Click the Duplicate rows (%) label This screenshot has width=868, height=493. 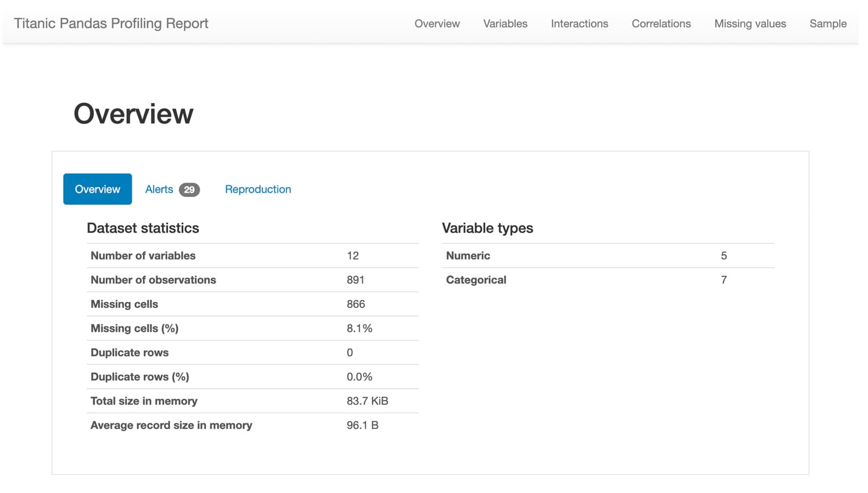(140, 377)
